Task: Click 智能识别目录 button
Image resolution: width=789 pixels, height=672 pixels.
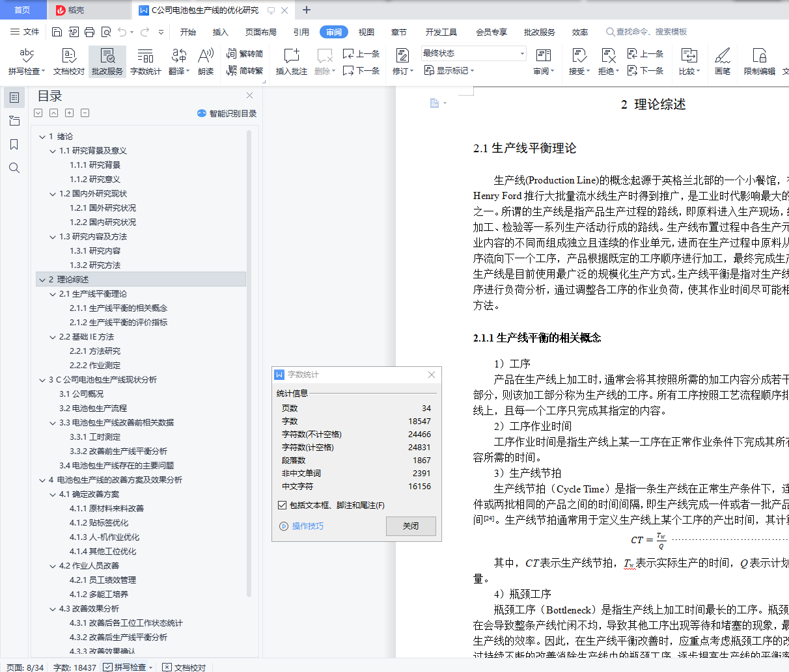Action: click(227, 113)
